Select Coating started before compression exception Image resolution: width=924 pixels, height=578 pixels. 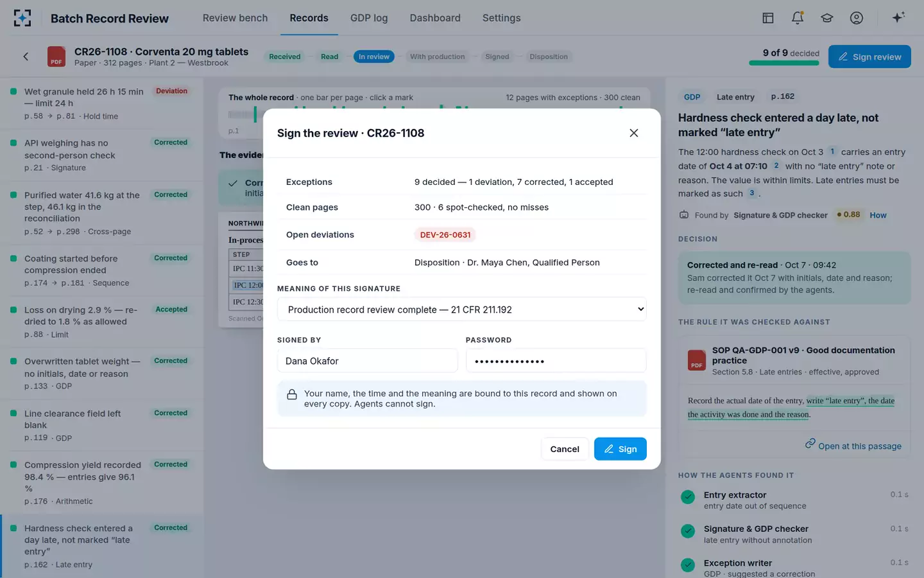pos(103,270)
